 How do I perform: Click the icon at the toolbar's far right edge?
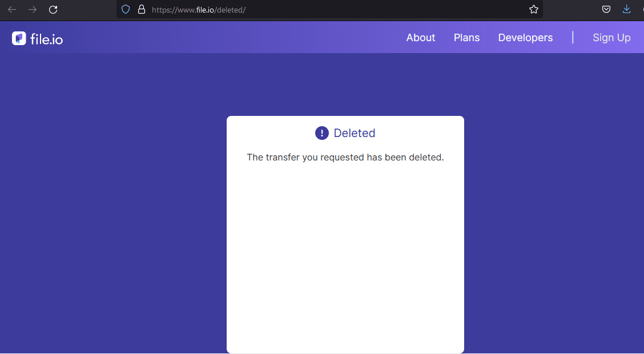[642, 9]
